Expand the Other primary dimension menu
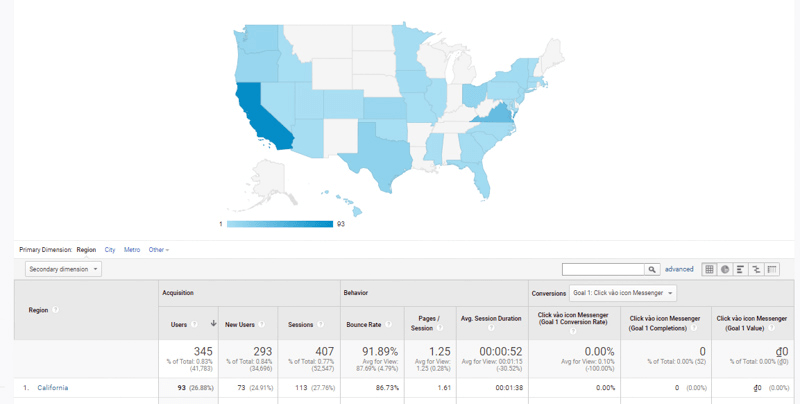This screenshot has width=800, height=404. [158, 250]
